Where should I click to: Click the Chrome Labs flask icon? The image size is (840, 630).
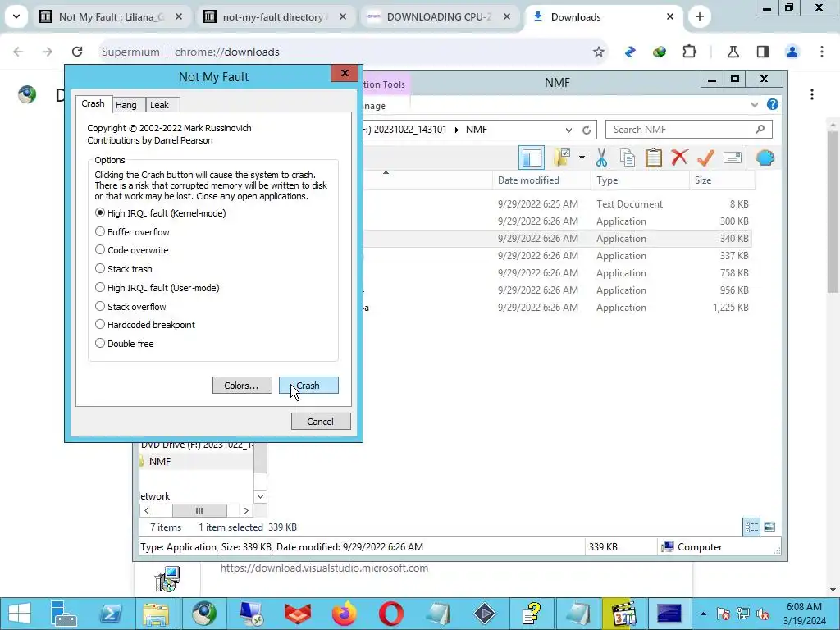[x=733, y=52]
